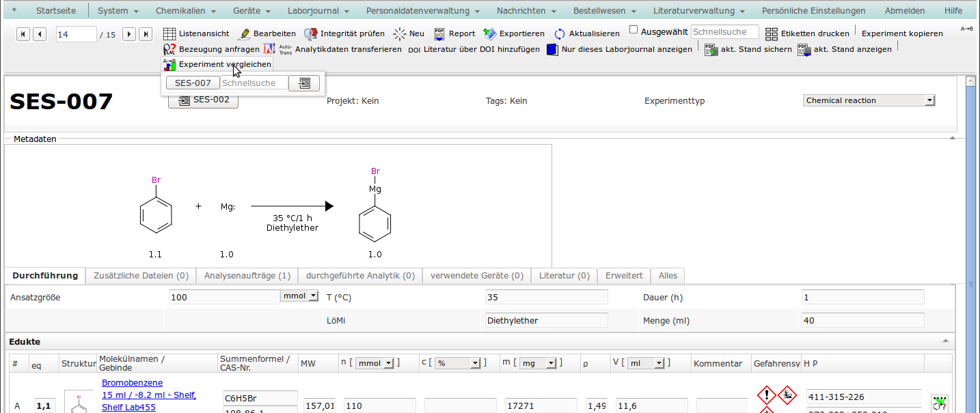Toggle the Ausgewählt checkbox
This screenshot has height=413, width=980.
pyautogui.click(x=634, y=30)
